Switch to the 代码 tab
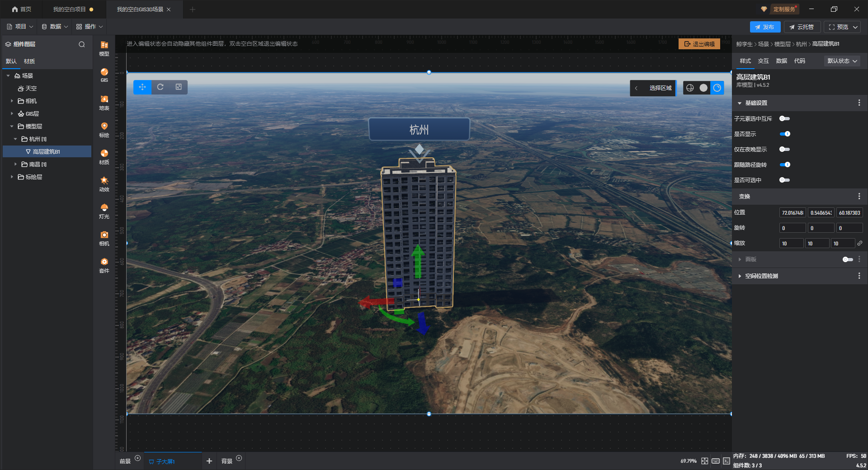Screen dimensions: 868x470 pos(799,61)
